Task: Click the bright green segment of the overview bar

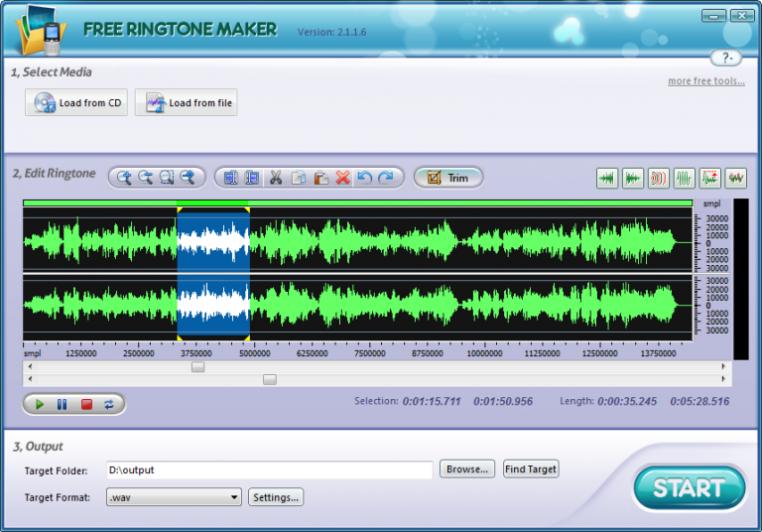Action: pos(212,202)
